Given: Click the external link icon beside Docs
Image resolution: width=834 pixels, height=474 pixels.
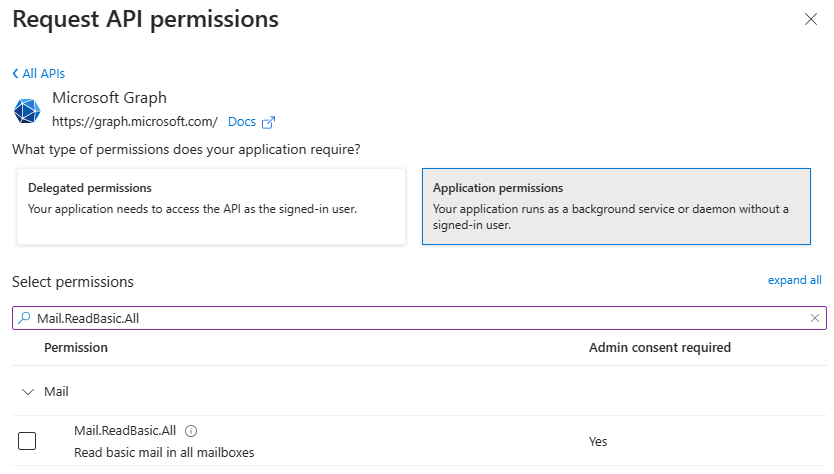Looking at the screenshot, I should 269,122.
